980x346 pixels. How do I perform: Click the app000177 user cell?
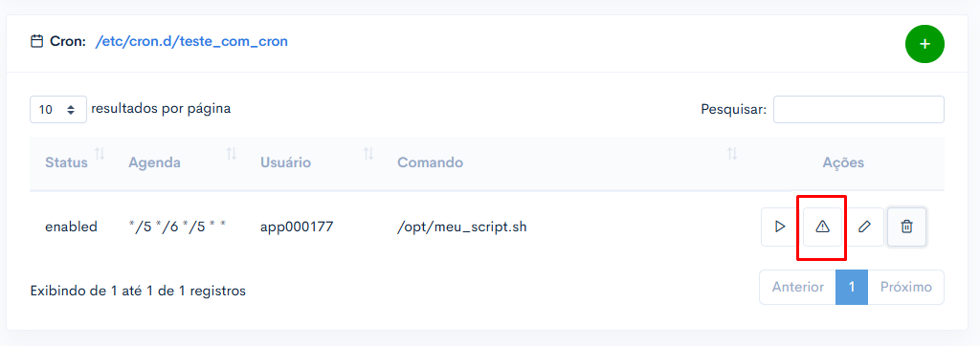pyautogui.click(x=297, y=227)
